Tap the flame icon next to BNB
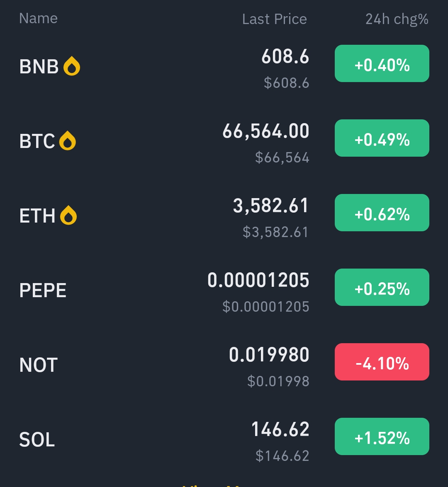The height and width of the screenshot is (487, 448). (x=72, y=66)
